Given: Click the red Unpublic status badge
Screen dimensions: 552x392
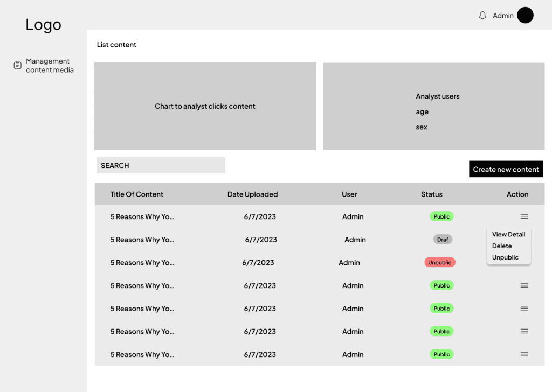Looking at the screenshot, I should coord(440,263).
